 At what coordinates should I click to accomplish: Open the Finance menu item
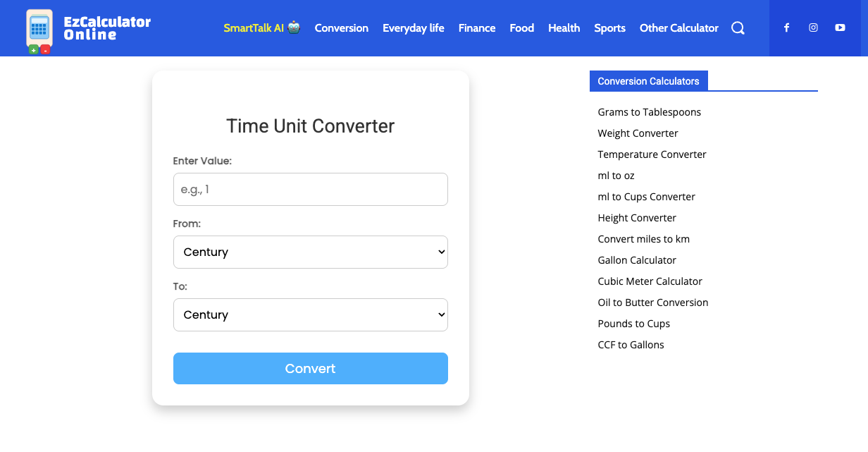tap(477, 28)
